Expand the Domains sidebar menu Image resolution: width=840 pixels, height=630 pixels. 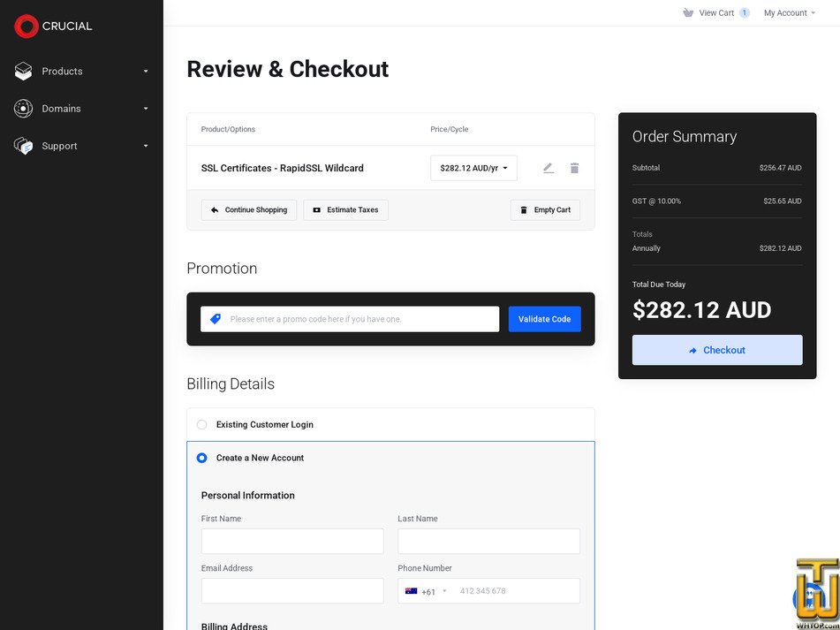[x=81, y=109]
